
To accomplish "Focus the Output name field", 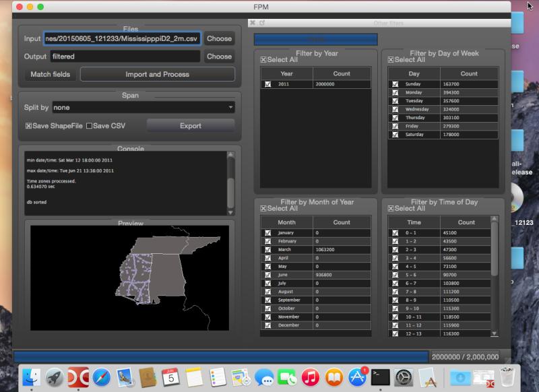I will point(125,57).
